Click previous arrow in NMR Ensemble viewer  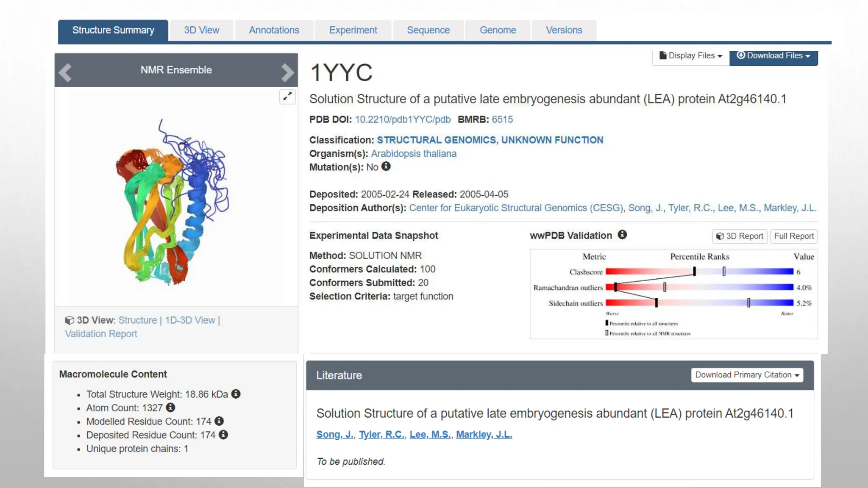tap(65, 72)
